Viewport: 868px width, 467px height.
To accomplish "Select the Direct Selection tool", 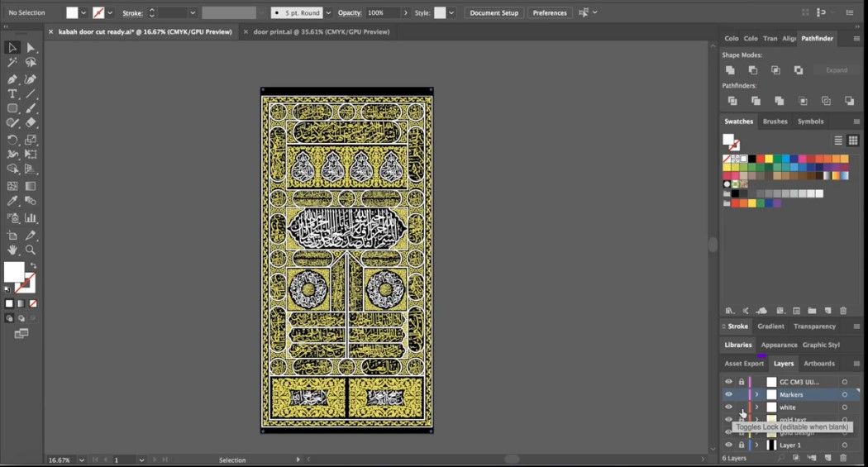I will tap(31, 48).
